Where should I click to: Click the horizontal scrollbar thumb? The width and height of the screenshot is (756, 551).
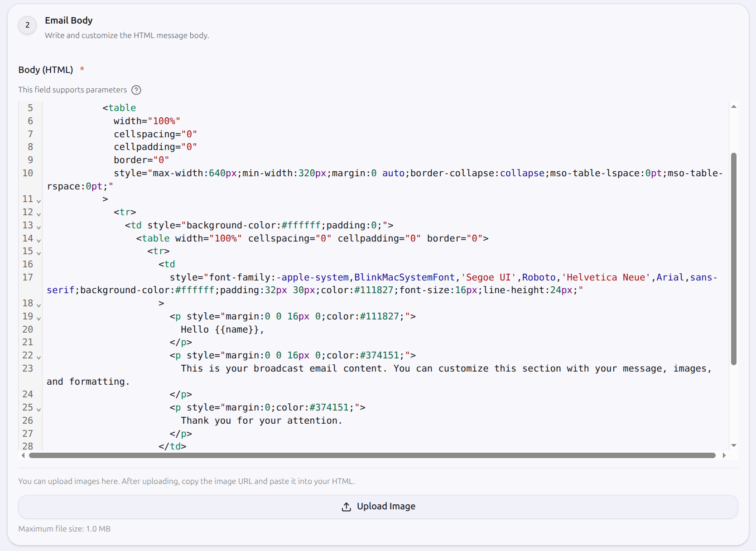tap(372, 455)
